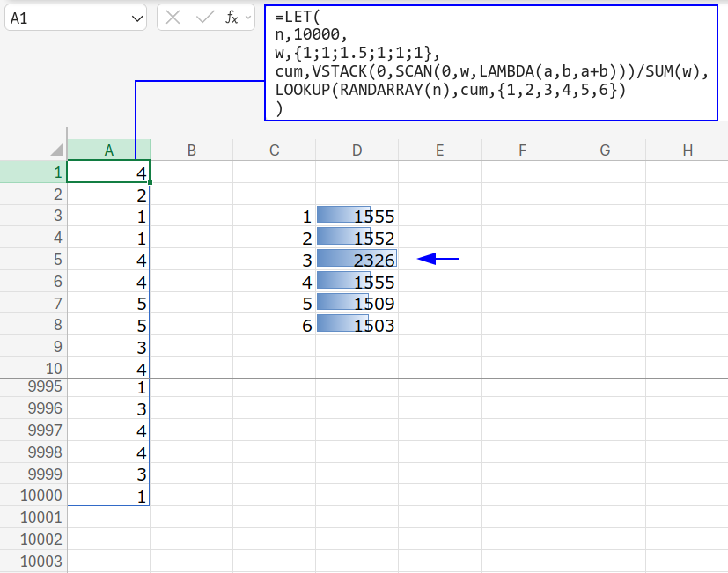728x573 pixels.
Task: Click the Cancel (X) formula button
Action: pyautogui.click(x=173, y=18)
